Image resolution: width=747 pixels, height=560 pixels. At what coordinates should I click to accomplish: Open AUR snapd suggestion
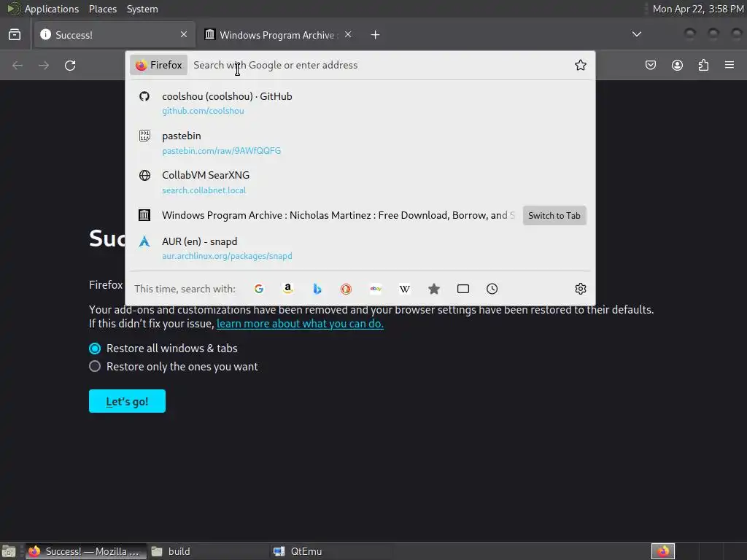(x=360, y=248)
